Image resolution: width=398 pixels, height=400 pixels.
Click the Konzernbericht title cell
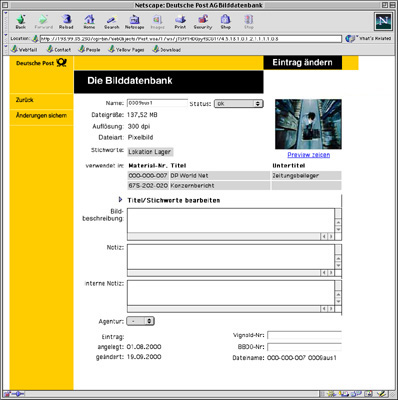[220, 186]
